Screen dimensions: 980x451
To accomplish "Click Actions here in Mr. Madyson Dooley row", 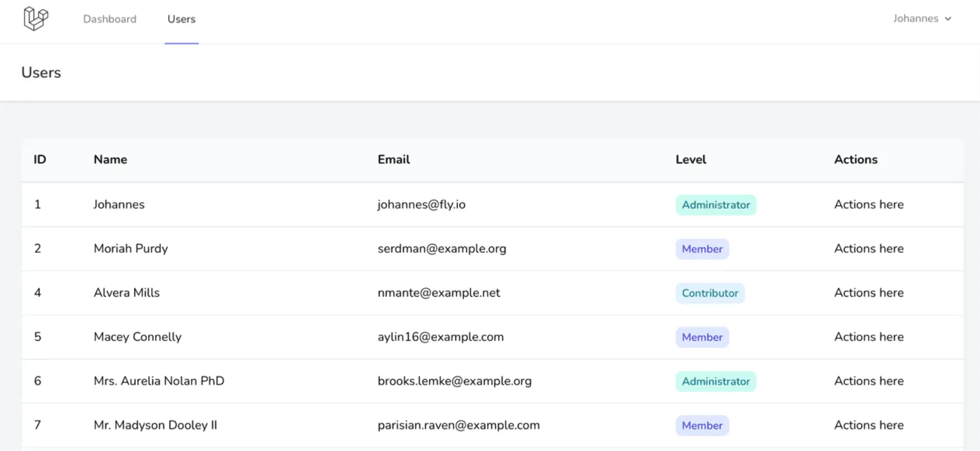I will [x=868, y=425].
